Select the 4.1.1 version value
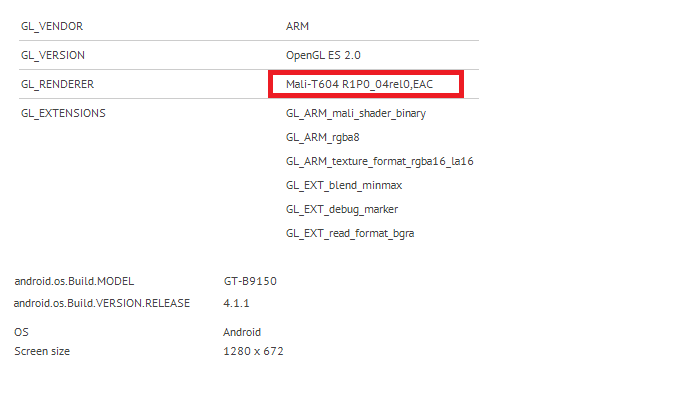 236,302
